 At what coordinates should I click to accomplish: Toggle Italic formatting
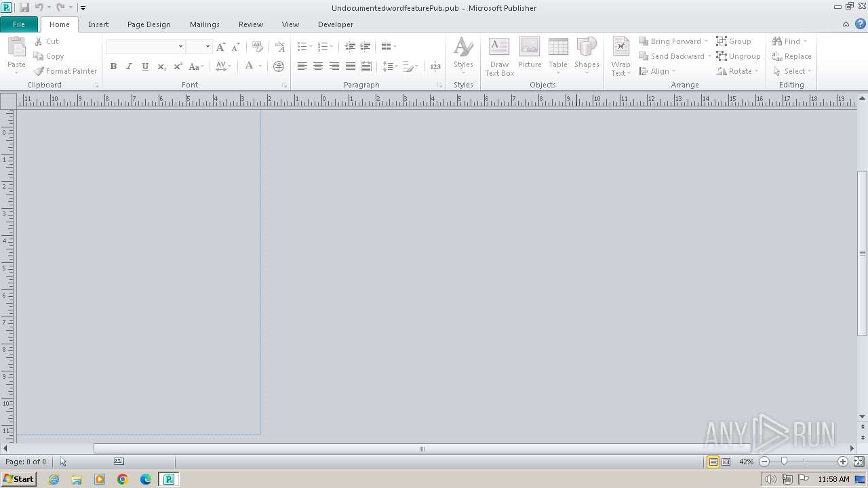pyautogui.click(x=129, y=66)
